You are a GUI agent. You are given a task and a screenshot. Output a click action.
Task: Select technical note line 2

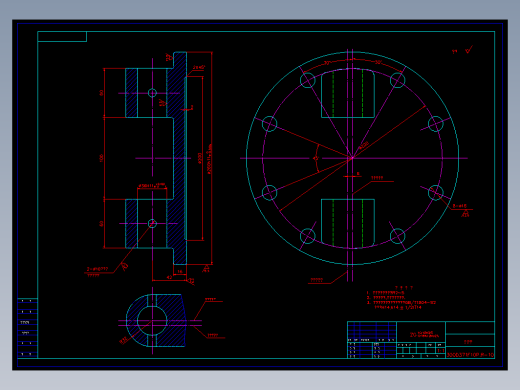click(x=386, y=298)
